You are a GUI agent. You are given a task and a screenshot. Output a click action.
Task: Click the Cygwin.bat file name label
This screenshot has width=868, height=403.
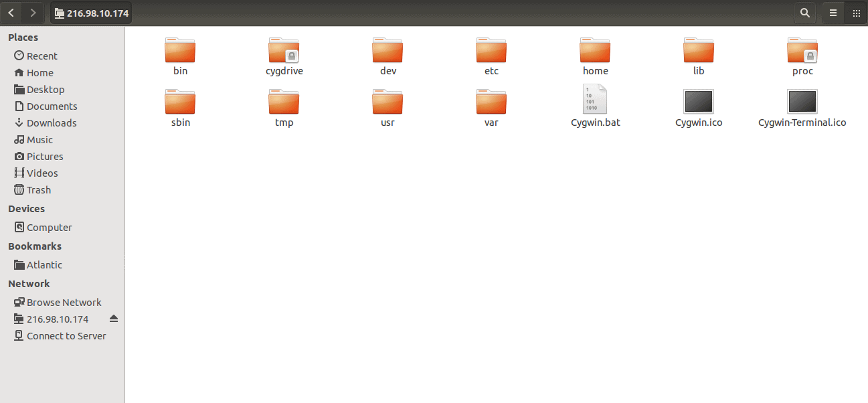[x=596, y=123]
